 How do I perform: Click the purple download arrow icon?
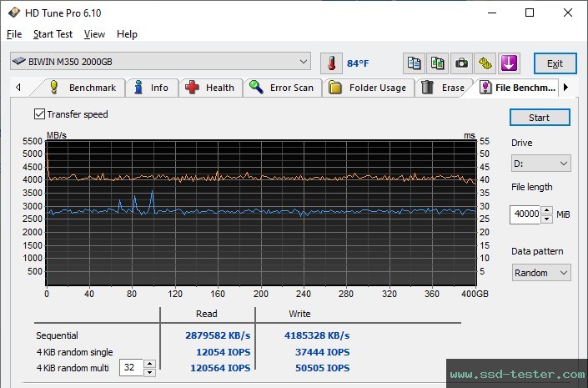(x=510, y=63)
